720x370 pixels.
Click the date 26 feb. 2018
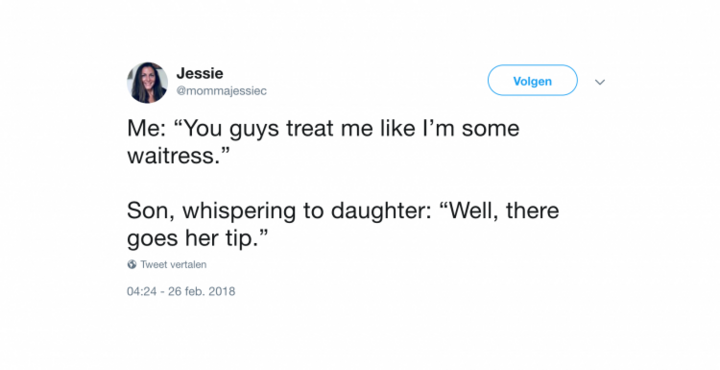(x=202, y=291)
